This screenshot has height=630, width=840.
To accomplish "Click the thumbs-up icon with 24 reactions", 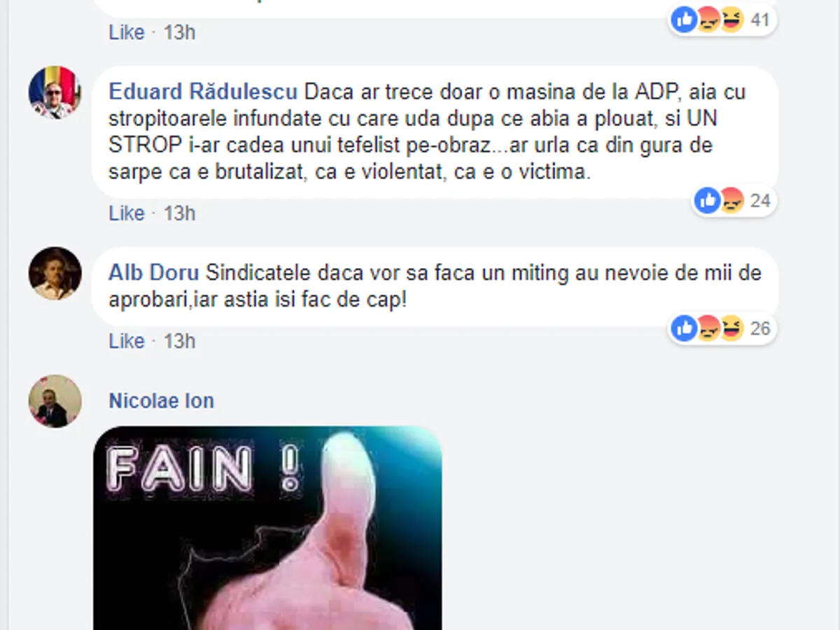I will tap(708, 201).
